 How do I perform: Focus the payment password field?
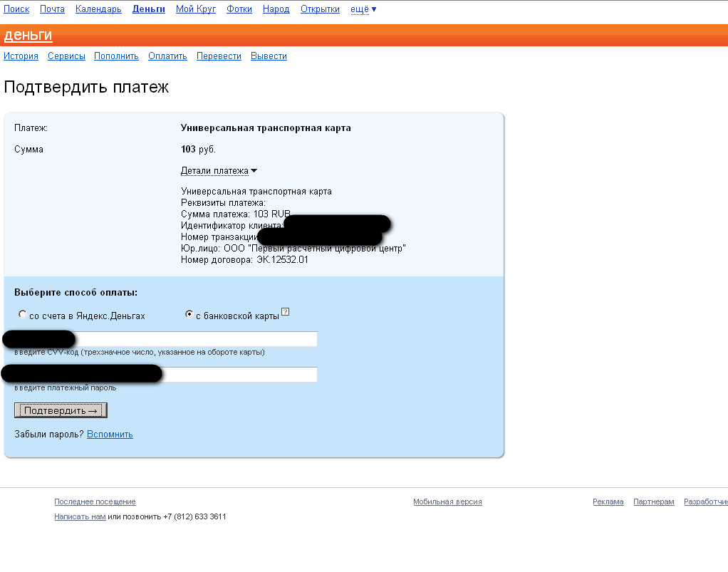click(x=239, y=375)
